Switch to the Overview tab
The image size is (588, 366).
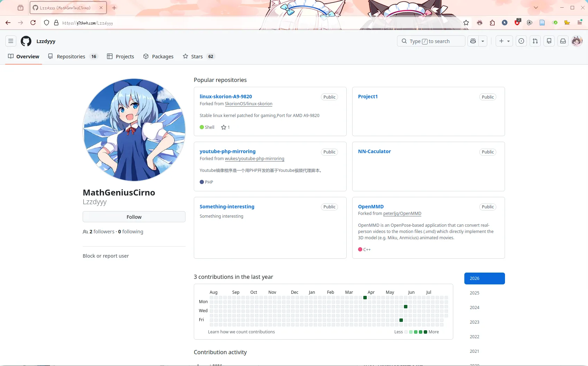pyautogui.click(x=24, y=57)
